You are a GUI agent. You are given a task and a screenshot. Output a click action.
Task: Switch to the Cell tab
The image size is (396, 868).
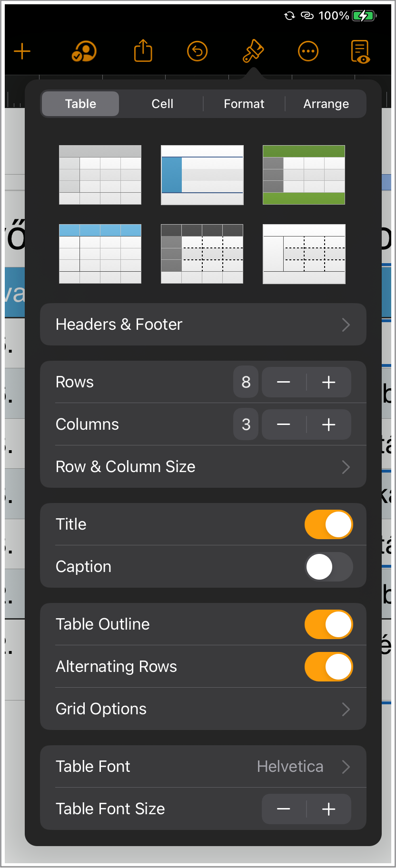point(162,104)
